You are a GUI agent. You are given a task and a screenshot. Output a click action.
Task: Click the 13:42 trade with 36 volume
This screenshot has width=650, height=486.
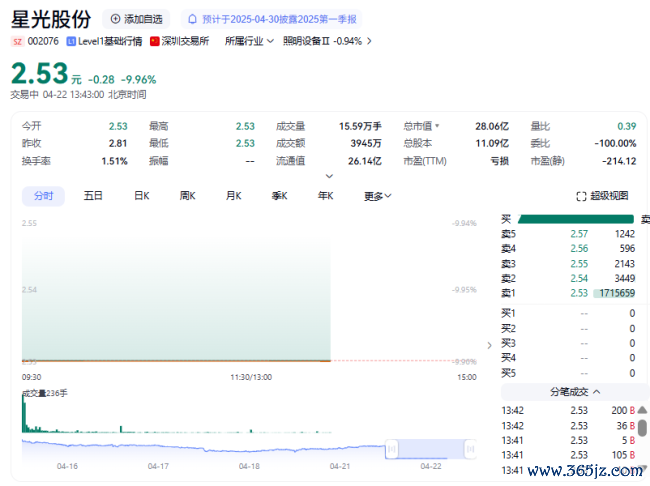(568, 426)
